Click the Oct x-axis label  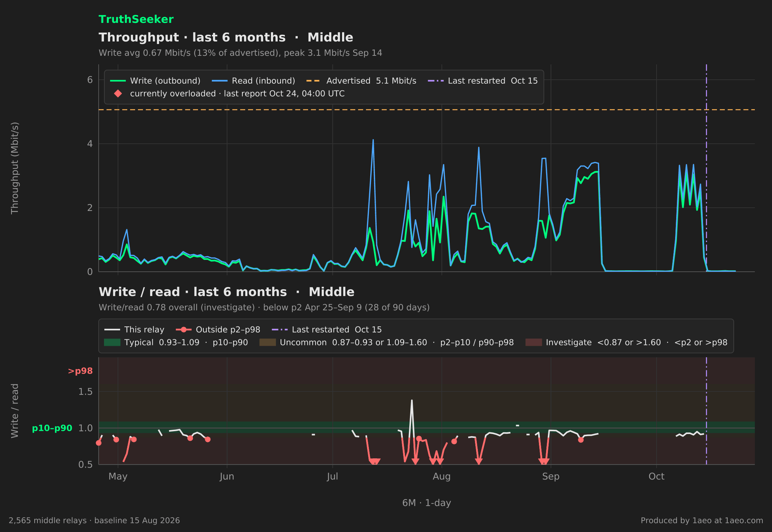pyautogui.click(x=657, y=477)
